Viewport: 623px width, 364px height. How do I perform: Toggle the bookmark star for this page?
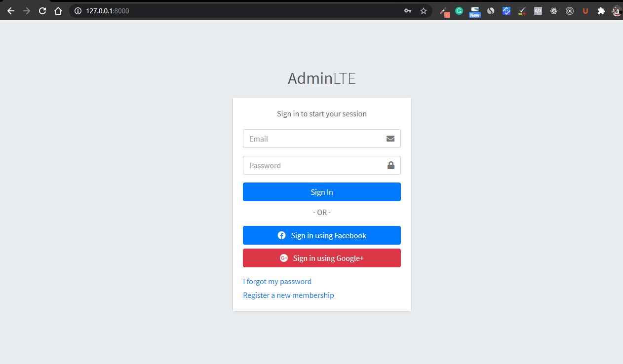coord(424,10)
